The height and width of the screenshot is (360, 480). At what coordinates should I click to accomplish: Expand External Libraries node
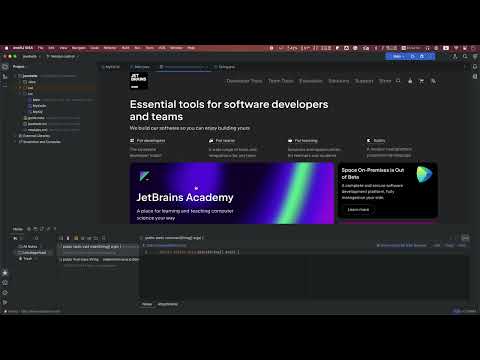16,136
